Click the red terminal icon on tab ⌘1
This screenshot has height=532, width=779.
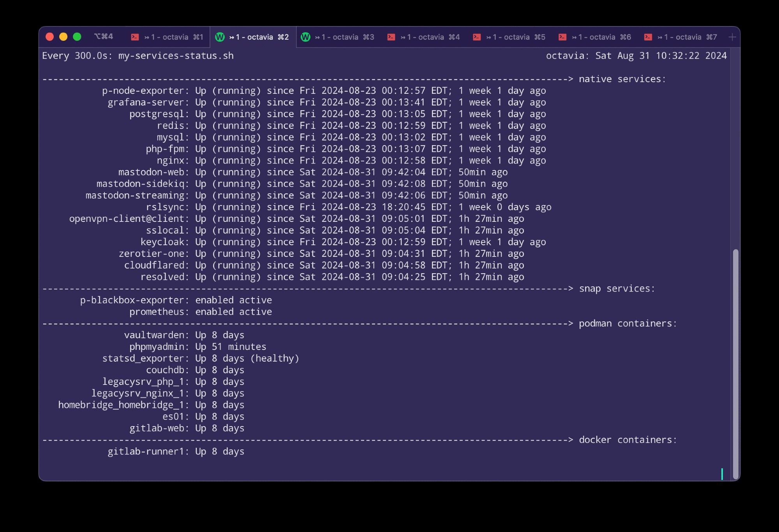[135, 37]
